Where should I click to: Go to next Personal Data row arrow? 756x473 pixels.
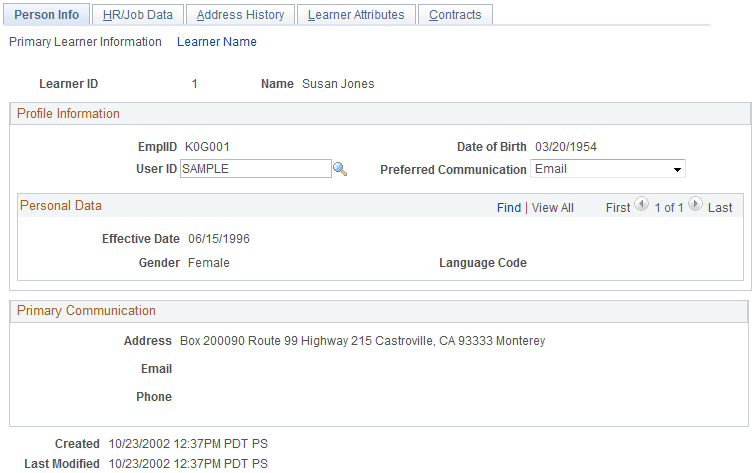pos(695,204)
